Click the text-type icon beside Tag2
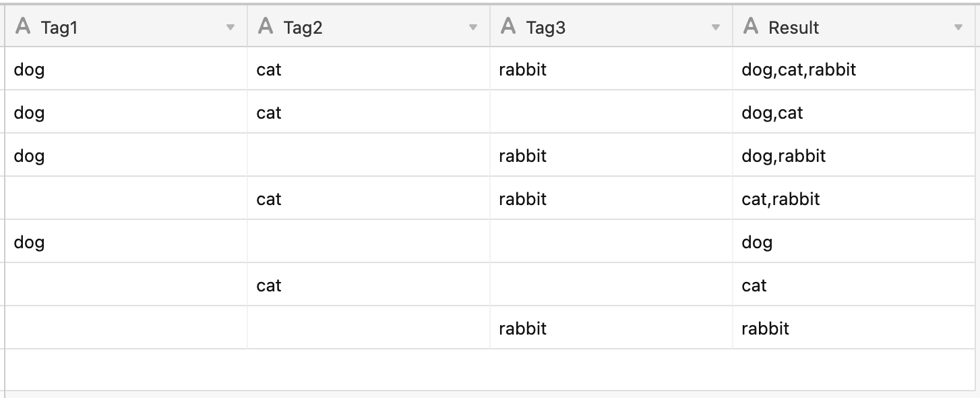Viewport: 980px width, 398px height. tap(266, 27)
